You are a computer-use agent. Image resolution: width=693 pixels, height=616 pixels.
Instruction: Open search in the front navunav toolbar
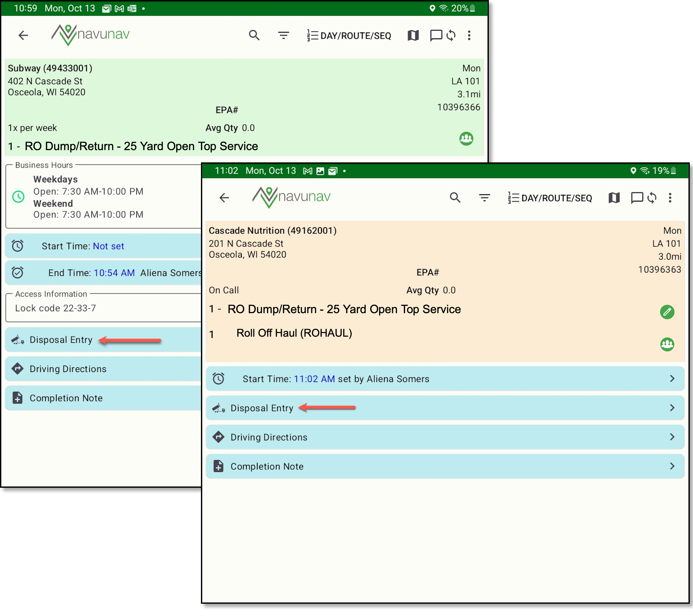455,197
